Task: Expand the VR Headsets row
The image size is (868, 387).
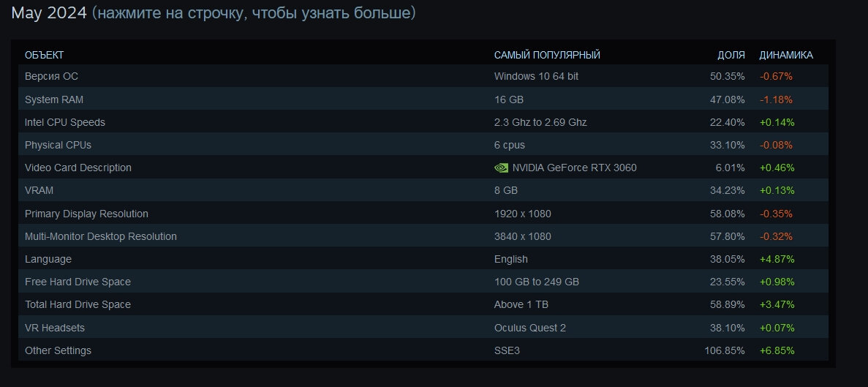Action: coord(423,327)
